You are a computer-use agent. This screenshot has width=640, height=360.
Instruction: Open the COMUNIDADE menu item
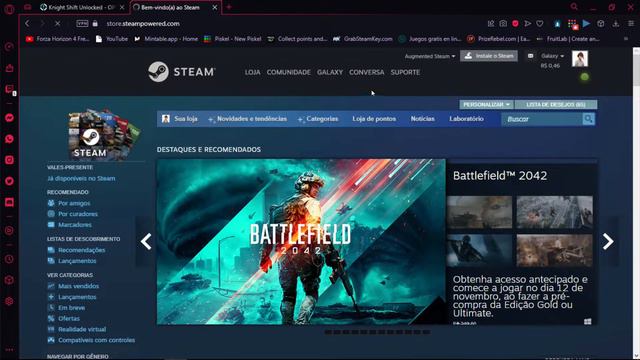pos(289,72)
